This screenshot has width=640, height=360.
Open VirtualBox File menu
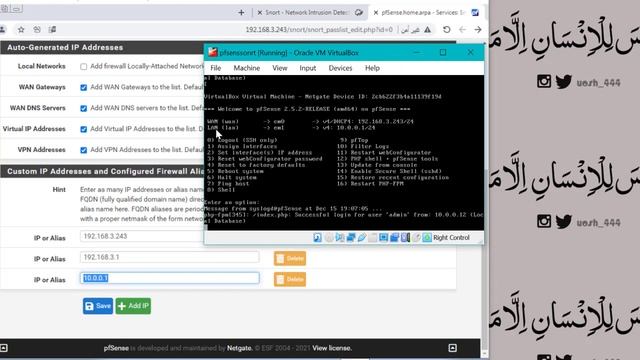216,68
